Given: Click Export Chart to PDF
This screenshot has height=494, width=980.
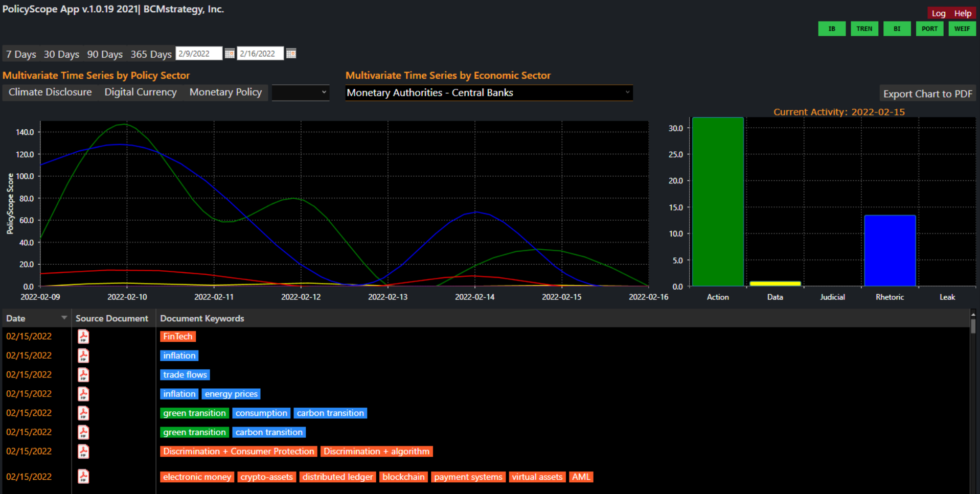Looking at the screenshot, I should click(927, 94).
